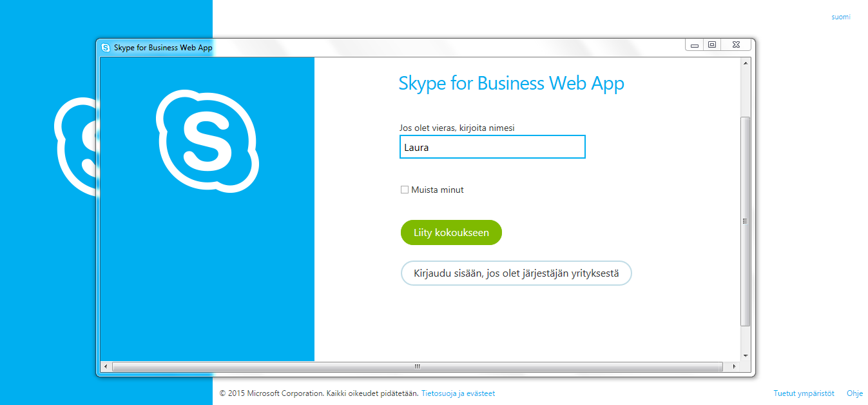Click the horizontal scrollbar thumb
868x405 pixels.
pos(417,366)
